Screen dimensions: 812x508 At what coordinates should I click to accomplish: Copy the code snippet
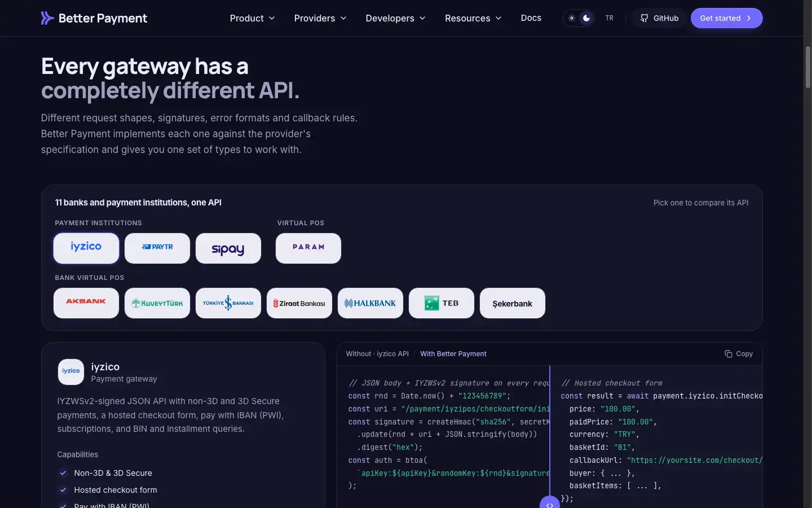coord(739,354)
